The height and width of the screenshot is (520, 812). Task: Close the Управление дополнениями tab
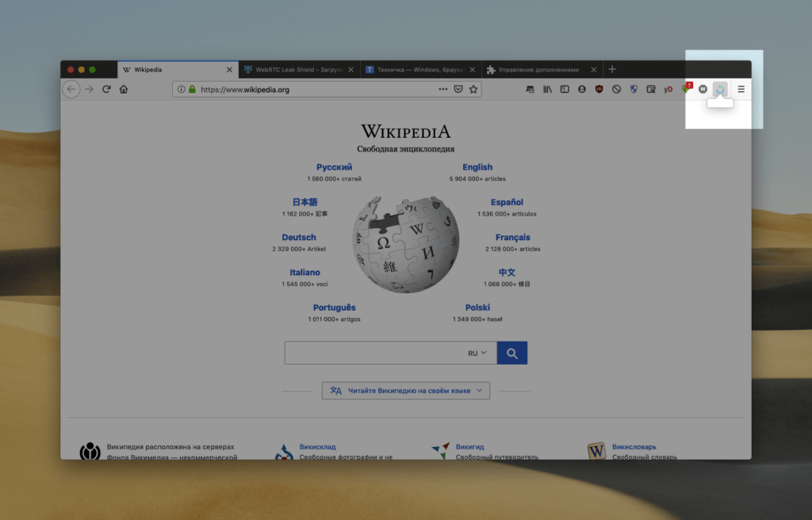tap(593, 70)
